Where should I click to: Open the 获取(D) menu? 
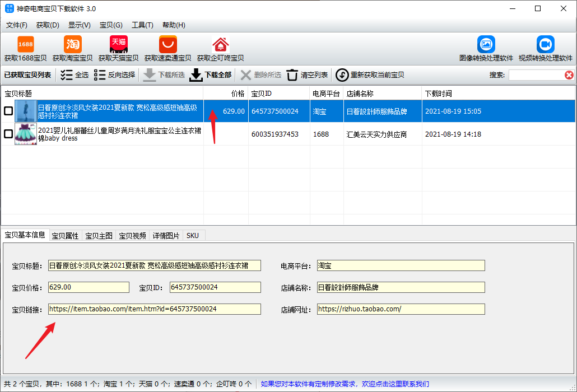coord(48,25)
